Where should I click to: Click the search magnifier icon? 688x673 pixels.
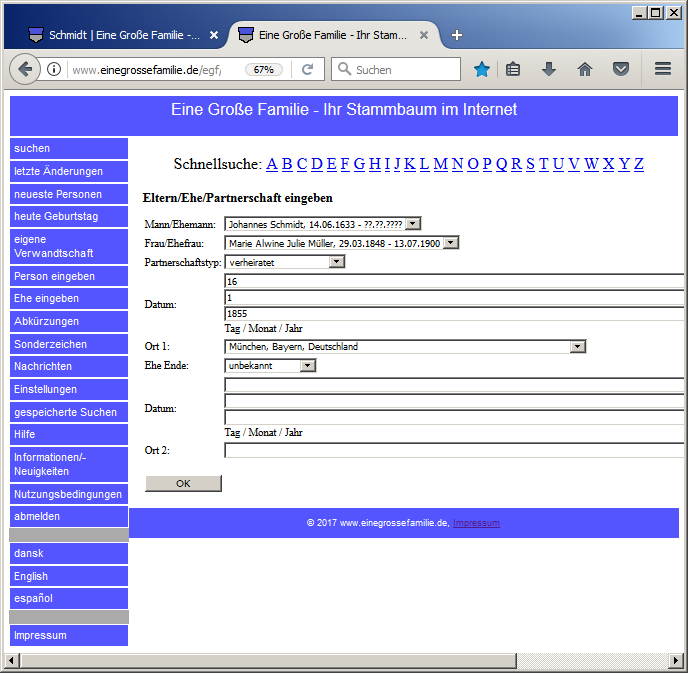[x=344, y=69]
